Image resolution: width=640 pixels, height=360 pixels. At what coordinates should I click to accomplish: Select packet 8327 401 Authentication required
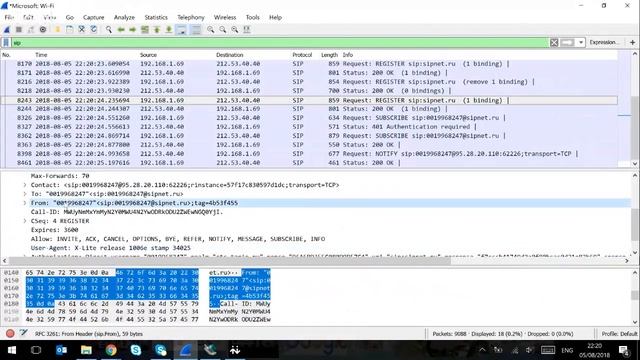pos(309,127)
